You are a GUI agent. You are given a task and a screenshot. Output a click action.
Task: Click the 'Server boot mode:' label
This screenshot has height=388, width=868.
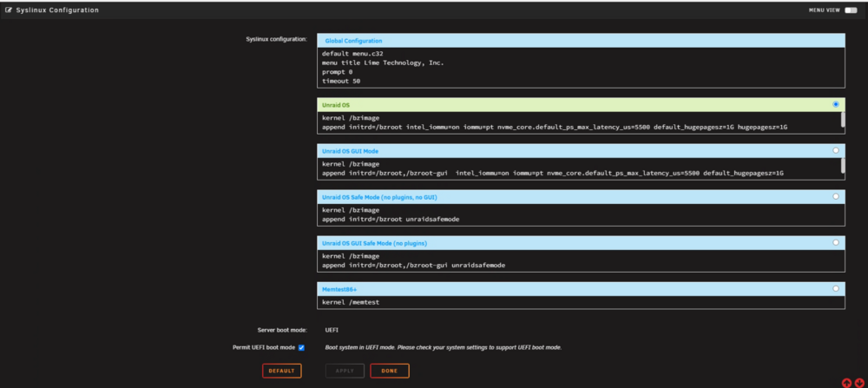click(282, 330)
